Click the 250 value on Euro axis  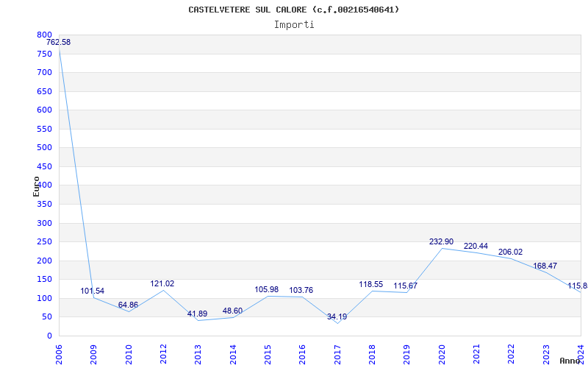tap(44, 242)
